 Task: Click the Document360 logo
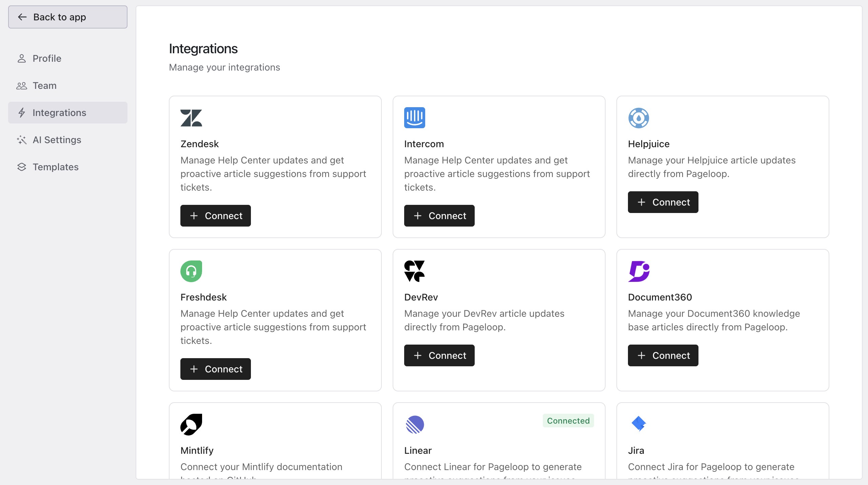[639, 271]
